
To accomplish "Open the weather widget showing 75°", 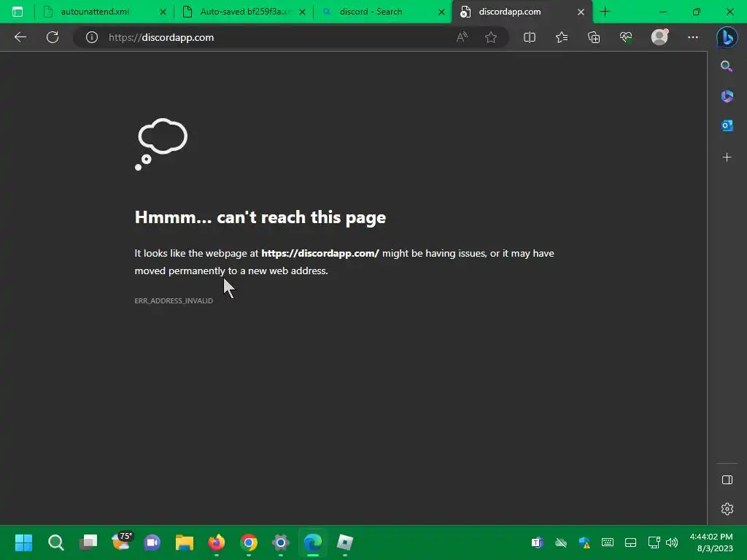I will click(x=121, y=542).
